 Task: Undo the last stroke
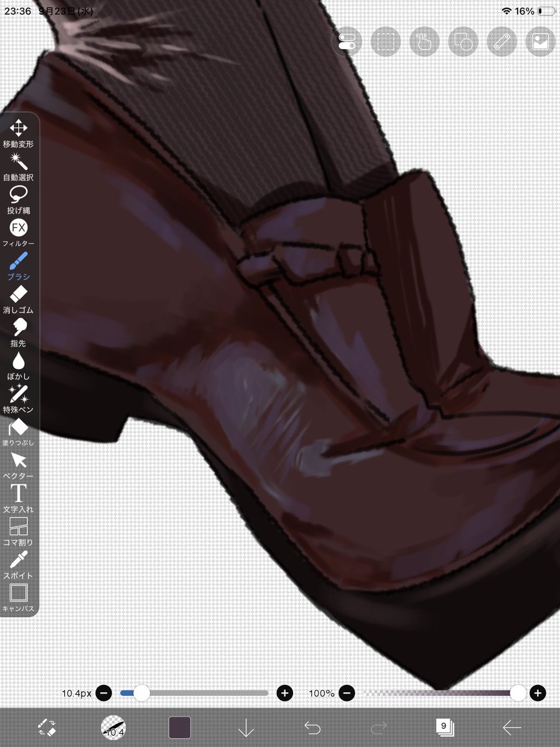coord(312,727)
